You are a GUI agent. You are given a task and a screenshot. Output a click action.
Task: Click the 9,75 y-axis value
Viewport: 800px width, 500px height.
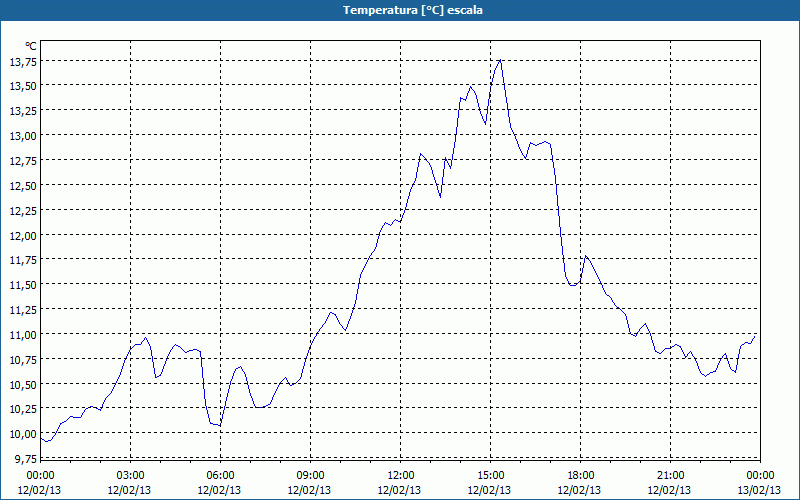(26, 459)
